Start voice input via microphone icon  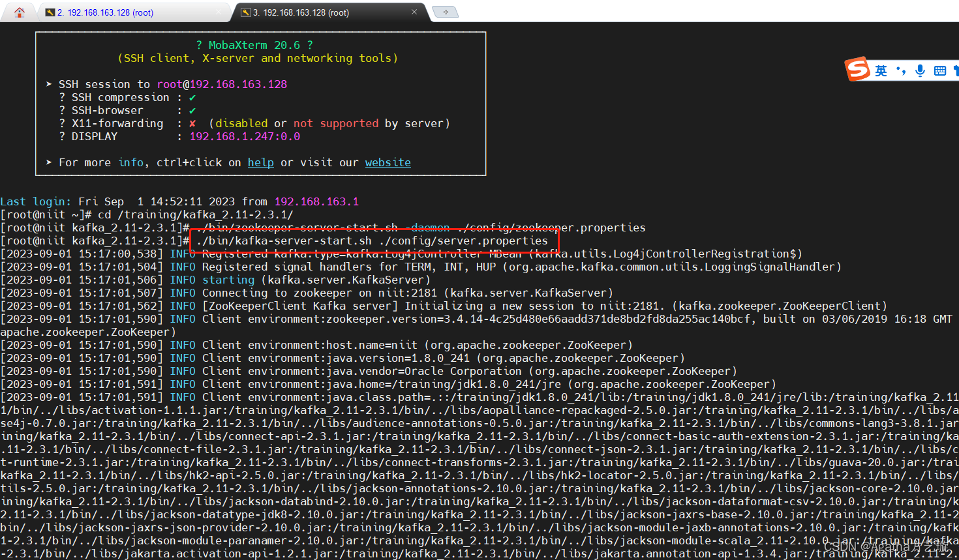(x=920, y=70)
